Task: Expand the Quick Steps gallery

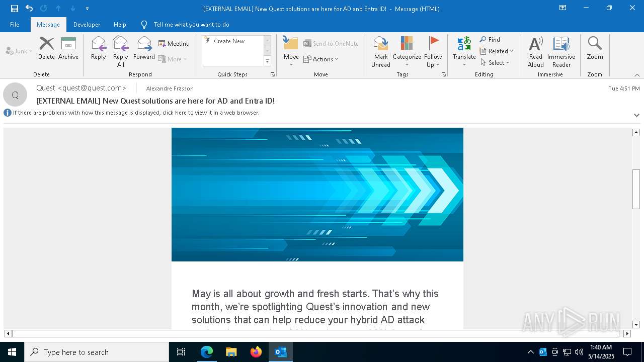Action: pyautogui.click(x=267, y=61)
